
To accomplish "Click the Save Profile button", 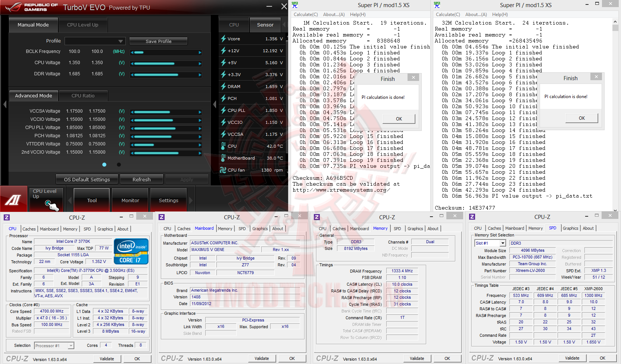I will (159, 41).
